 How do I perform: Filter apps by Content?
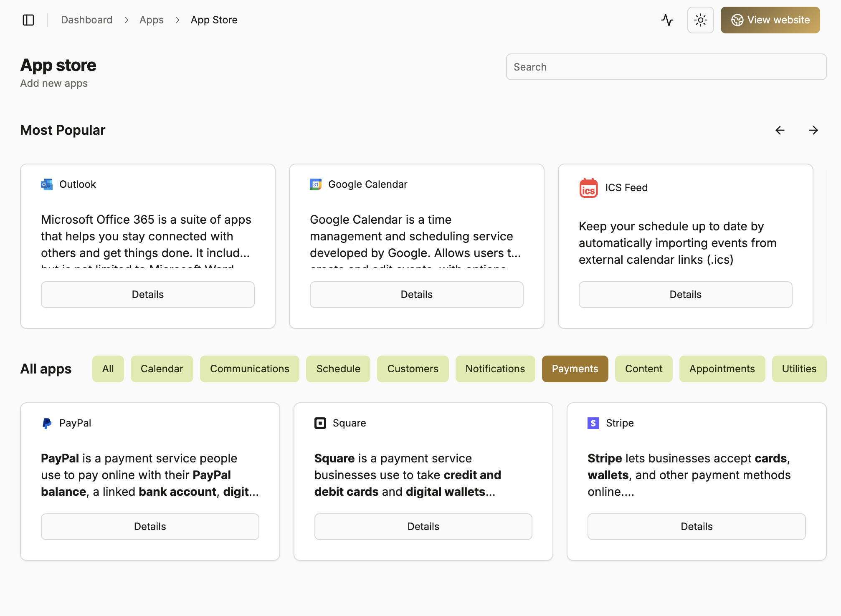[644, 369]
